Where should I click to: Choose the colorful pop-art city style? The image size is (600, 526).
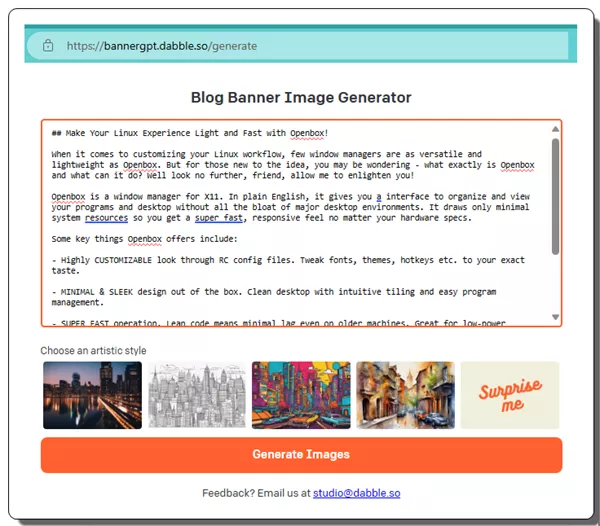click(x=301, y=395)
